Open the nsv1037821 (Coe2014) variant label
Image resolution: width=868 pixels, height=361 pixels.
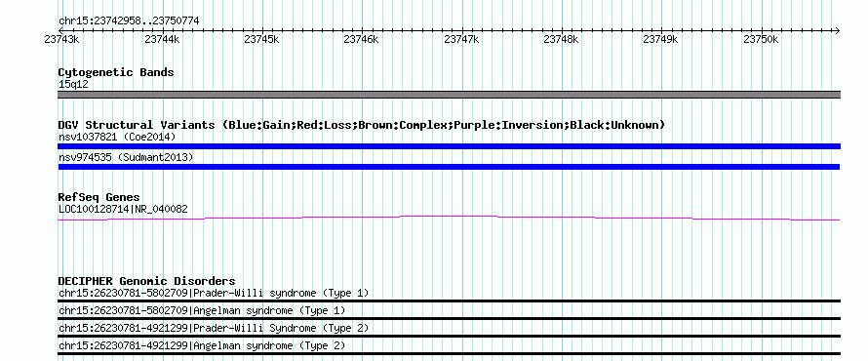(117, 137)
